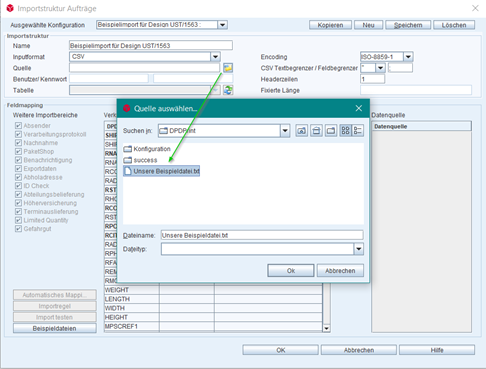Click the Name input field
Screen dimensions: 486x369
(x=151, y=45)
